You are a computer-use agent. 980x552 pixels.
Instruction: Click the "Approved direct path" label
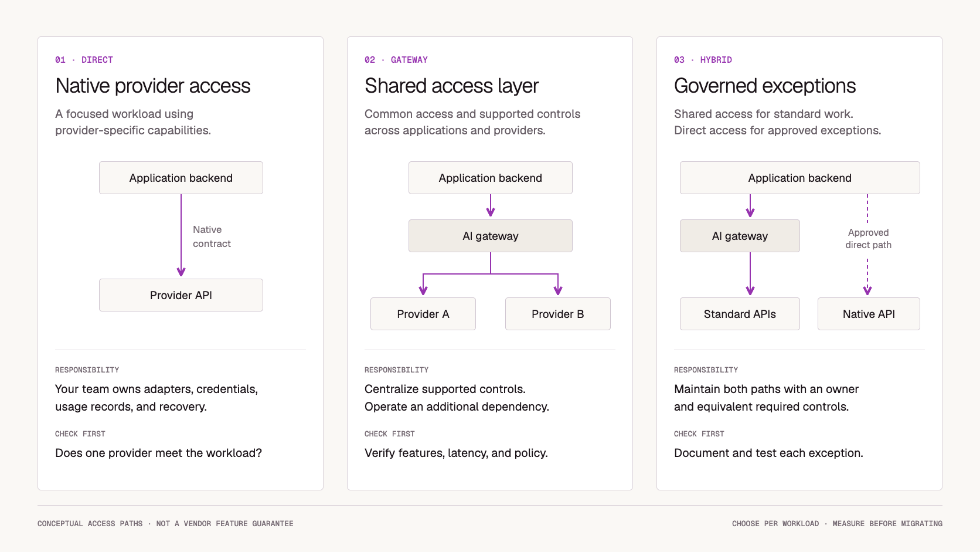point(868,239)
